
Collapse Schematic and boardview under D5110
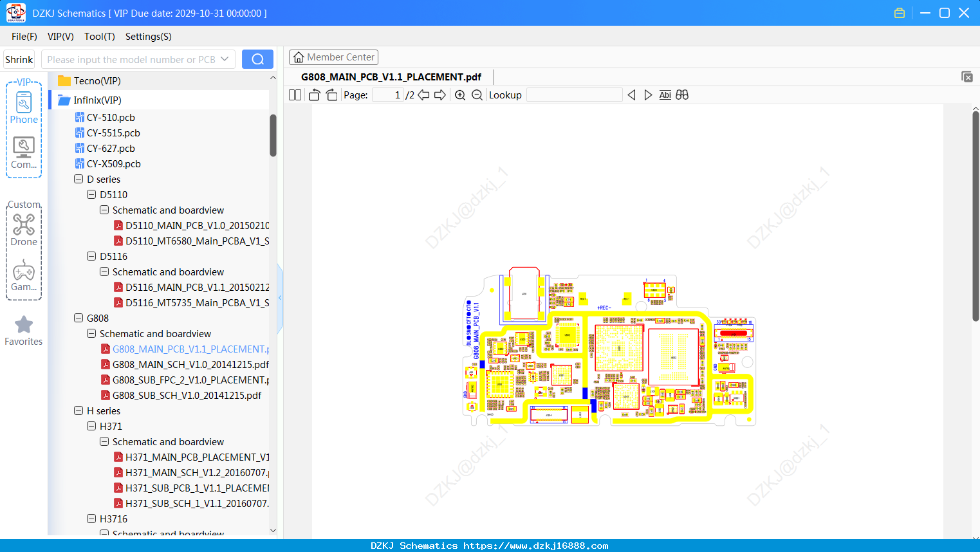click(104, 210)
